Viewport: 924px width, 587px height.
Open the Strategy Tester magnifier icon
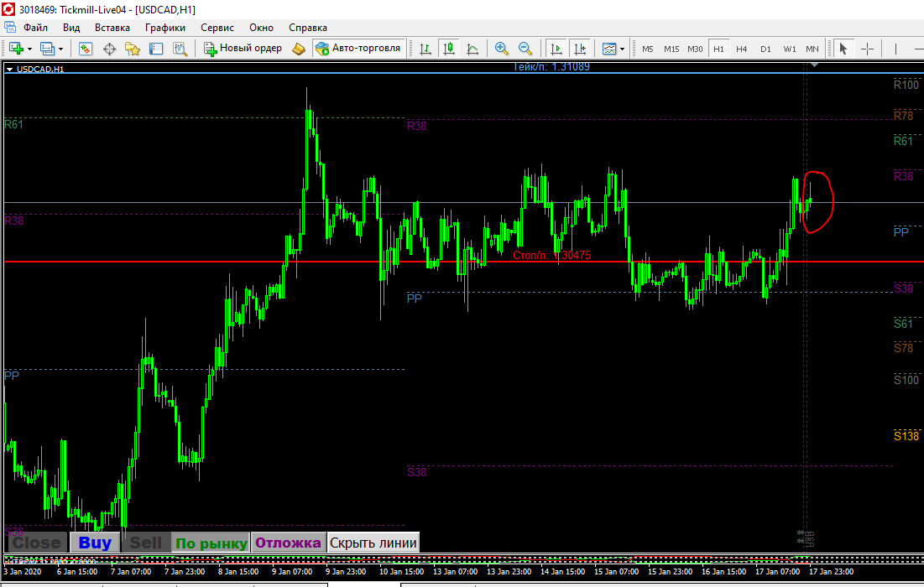pos(180,49)
